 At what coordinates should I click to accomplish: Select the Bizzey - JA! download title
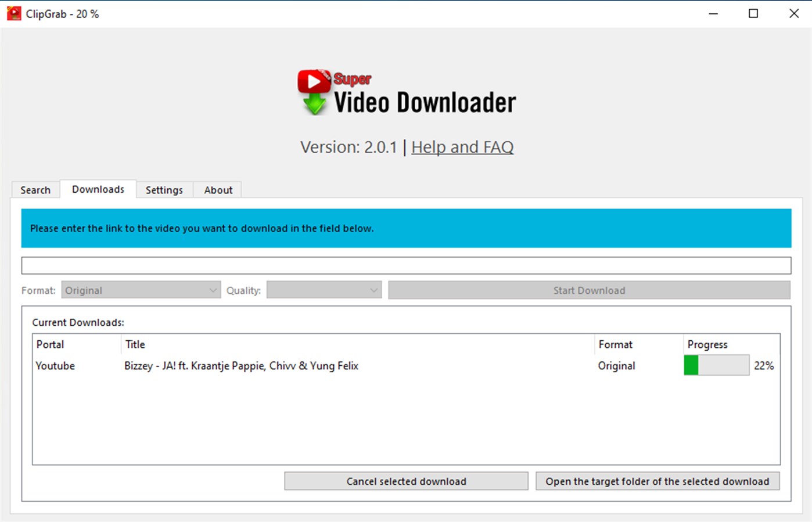[x=241, y=366]
